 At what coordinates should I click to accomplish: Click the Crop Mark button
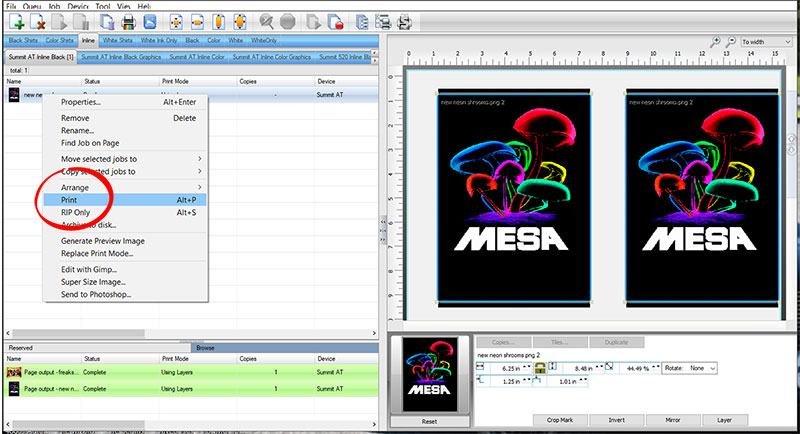[560, 420]
